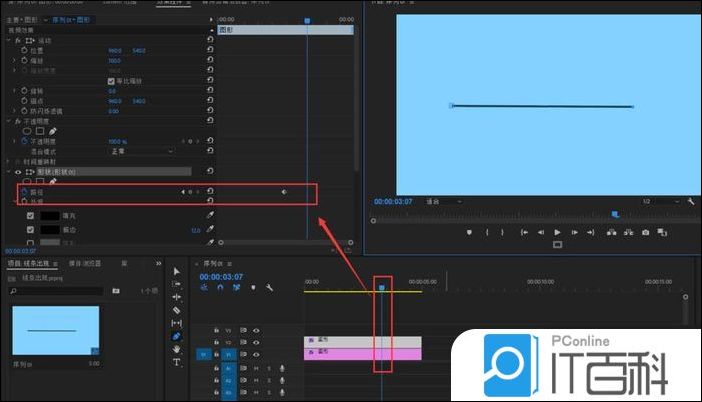The image size is (702, 402).
Task: Toggle the uniform scale checkbox
Action: 111,80
